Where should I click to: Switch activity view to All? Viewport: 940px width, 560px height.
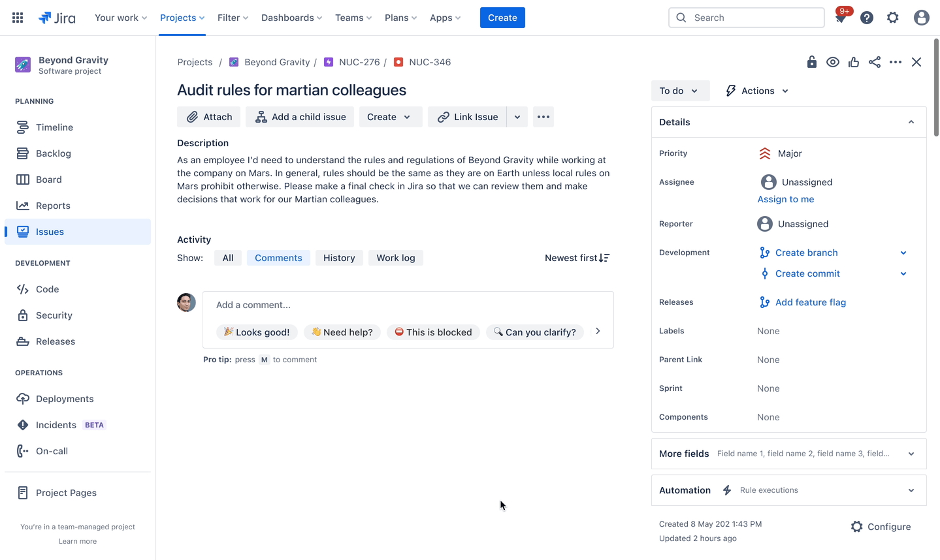pyautogui.click(x=227, y=257)
